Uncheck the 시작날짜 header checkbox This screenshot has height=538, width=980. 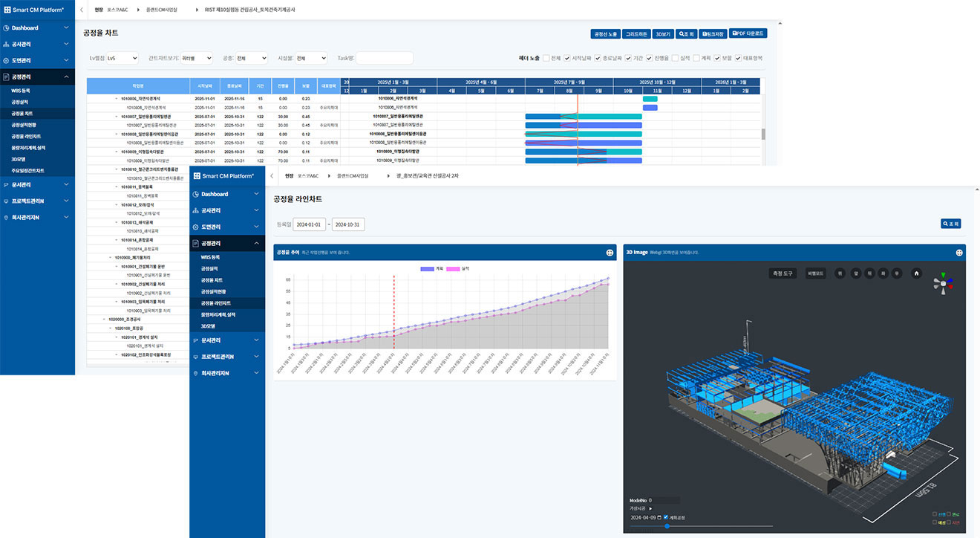[x=567, y=58]
